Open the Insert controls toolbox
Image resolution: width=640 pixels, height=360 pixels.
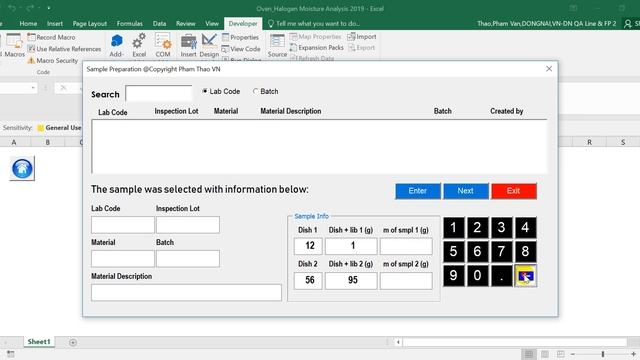[189, 45]
